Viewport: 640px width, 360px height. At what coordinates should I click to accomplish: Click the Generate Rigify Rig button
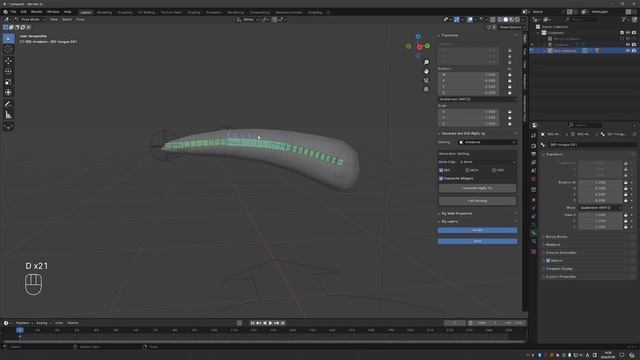point(477,188)
